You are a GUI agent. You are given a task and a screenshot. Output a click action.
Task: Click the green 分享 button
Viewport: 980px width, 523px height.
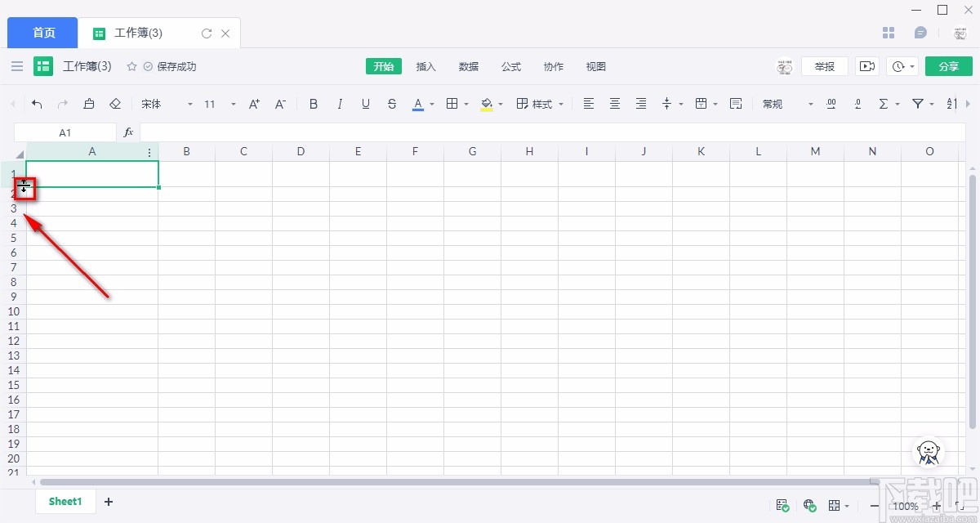pyautogui.click(x=948, y=66)
